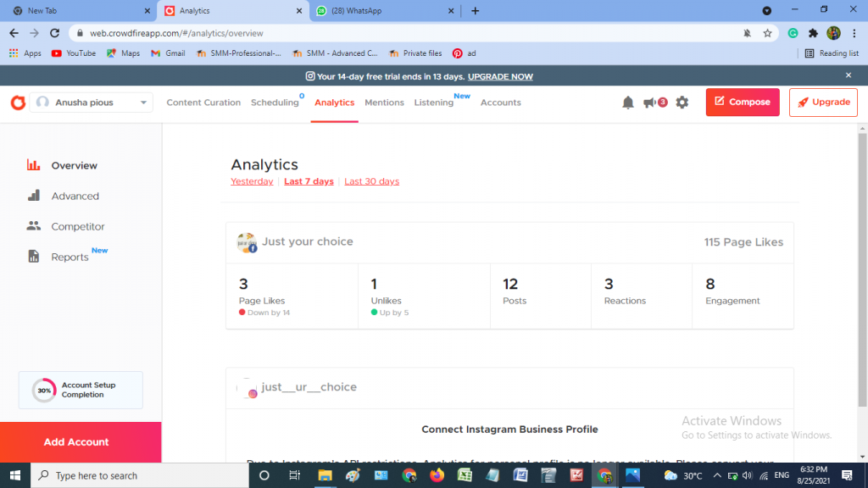The image size is (868, 488).
Task: Open the Windows Start menu
Action: 15,475
